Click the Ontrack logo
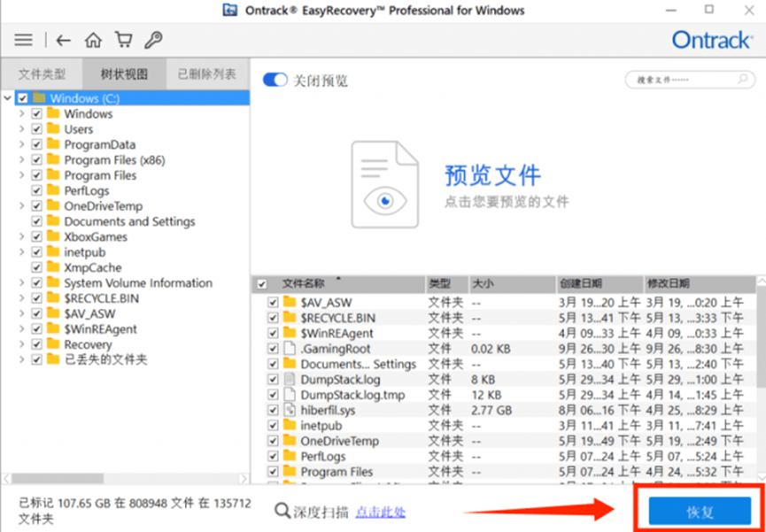Screen dimensions: 766x532 pos(712,40)
